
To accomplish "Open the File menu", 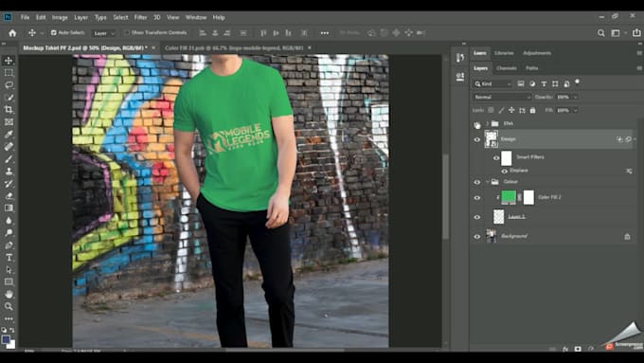I will pyautogui.click(x=25, y=17).
